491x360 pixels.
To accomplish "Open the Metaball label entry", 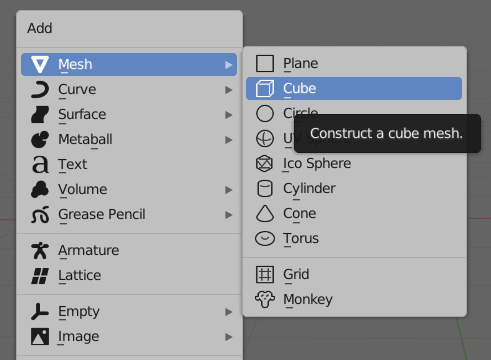I will (x=85, y=139).
